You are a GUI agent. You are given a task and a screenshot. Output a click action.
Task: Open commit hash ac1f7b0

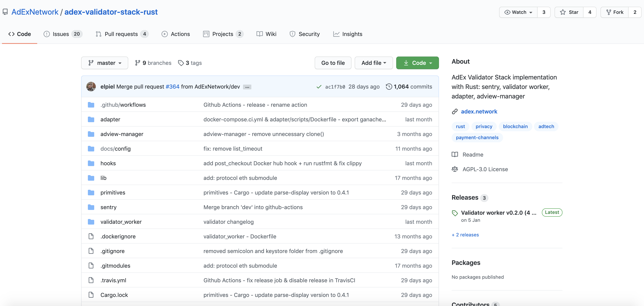pyautogui.click(x=335, y=87)
